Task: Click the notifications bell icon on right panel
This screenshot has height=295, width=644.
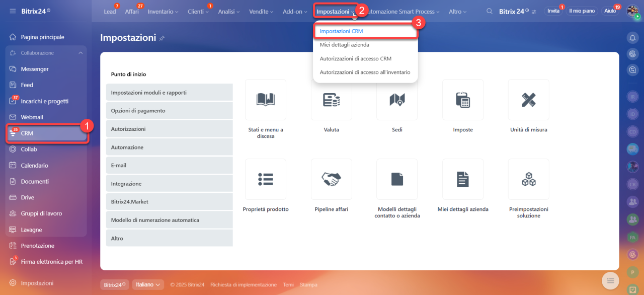Action: pyautogui.click(x=632, y=38)
